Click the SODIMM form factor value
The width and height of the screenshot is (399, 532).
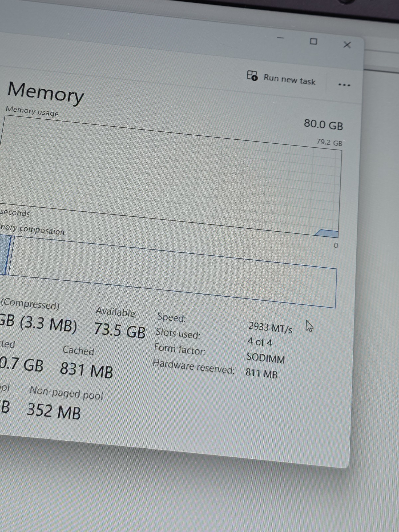coord(266,358)
